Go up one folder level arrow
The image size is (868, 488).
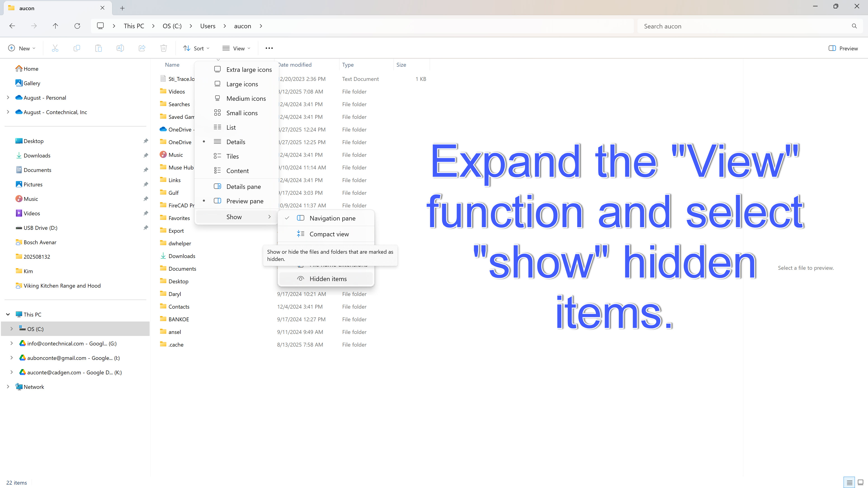tap(56, 26)
